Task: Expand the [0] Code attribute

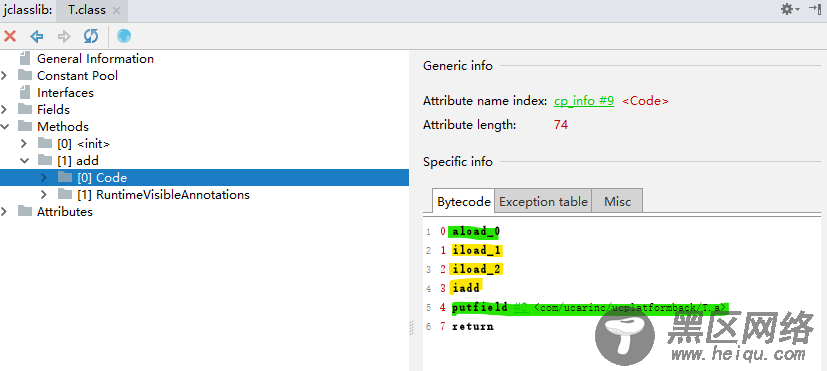Action: (44, 177)
